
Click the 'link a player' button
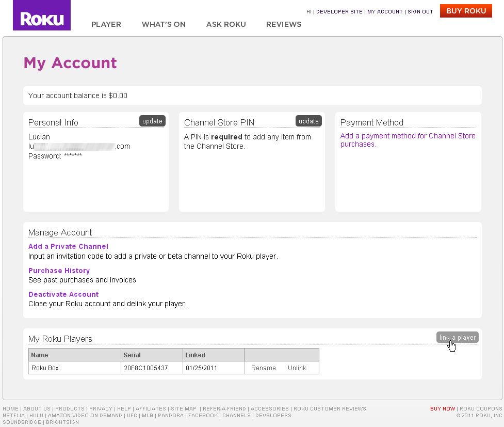[x=457, y=337]
